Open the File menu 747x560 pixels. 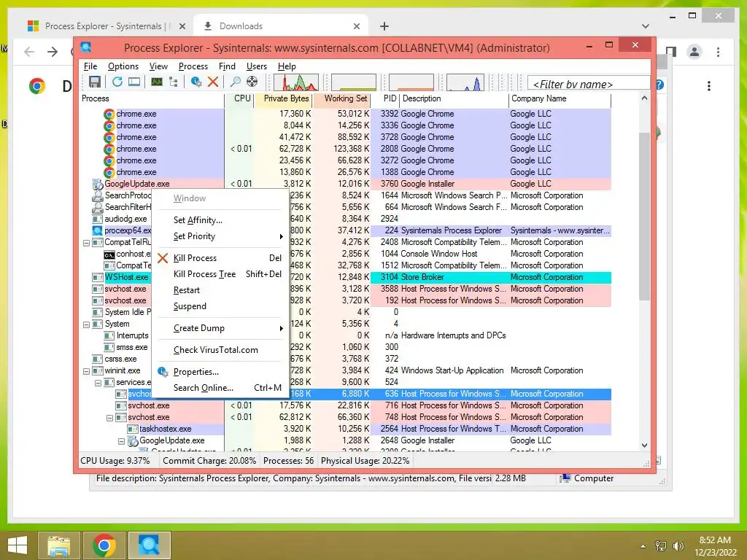click(x=90, y=66)
